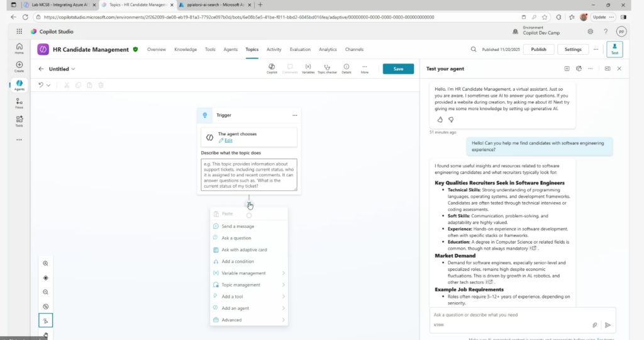
Task: Open More options in topic toolbar
Action: pos(364,69)
